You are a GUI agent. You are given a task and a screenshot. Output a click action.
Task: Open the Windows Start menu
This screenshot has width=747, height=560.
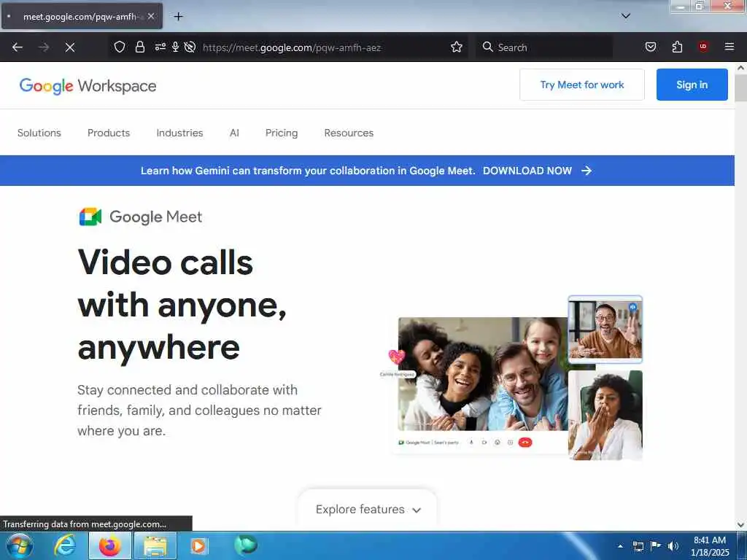[20, 545]
